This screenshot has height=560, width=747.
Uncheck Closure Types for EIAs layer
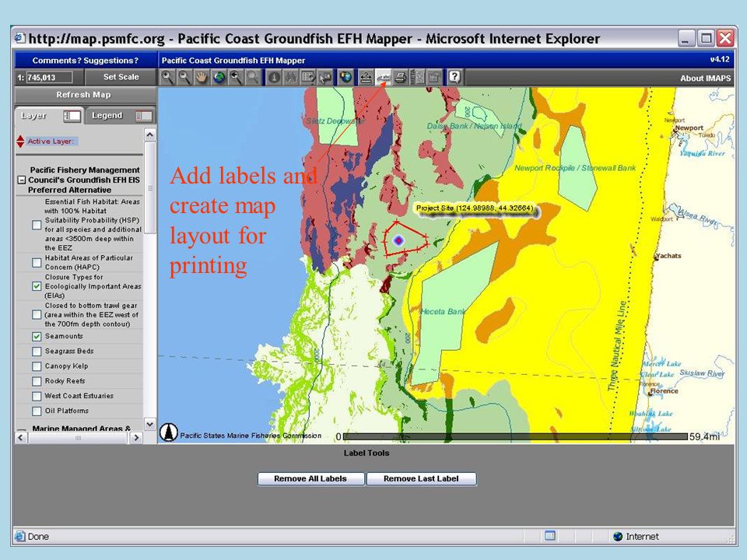(37, 286)
